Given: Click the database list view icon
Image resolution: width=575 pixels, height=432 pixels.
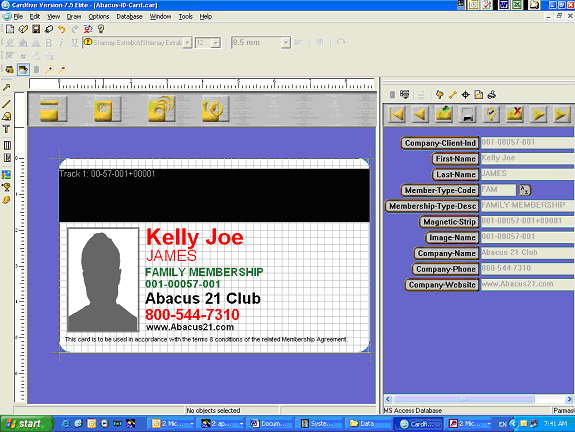Looking at the screenshot, I should pos(404,95).
